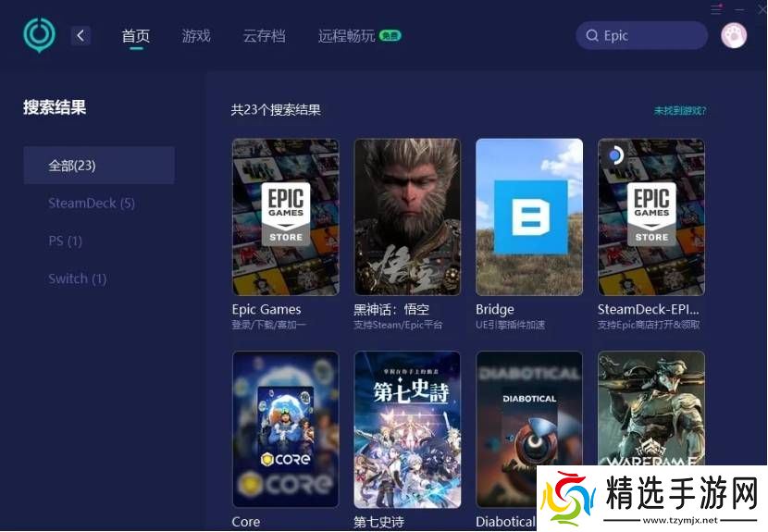This screenshot has height=532, width=768.
Task: Select the 远程畅玩 tab
Action: [x=347, y=36]
